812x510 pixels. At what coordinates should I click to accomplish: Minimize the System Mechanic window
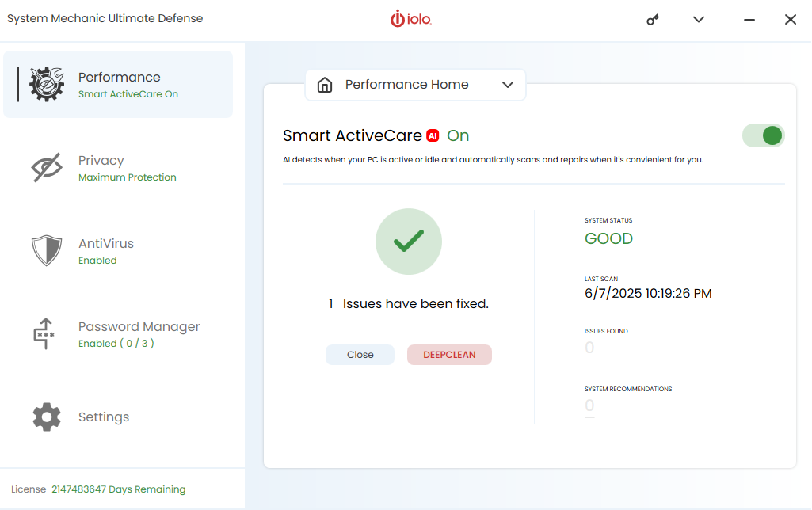(x=749, y=20)
